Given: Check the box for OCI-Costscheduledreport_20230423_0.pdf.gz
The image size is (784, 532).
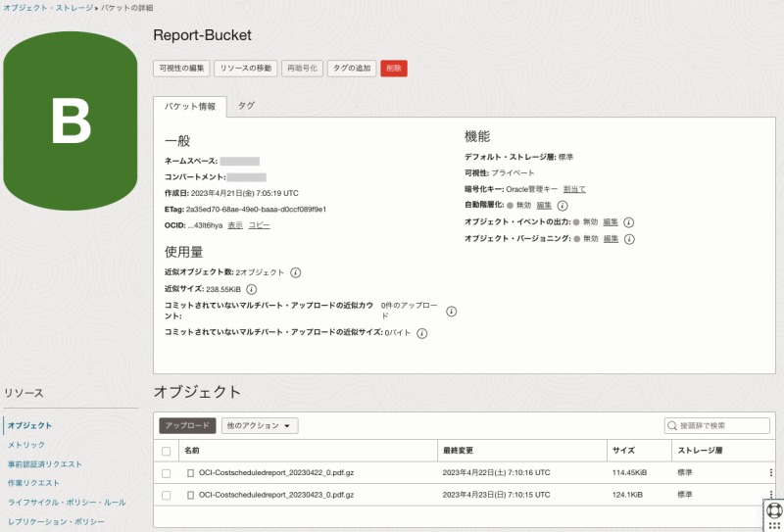Looking at the screenshot, I should pyautogui.click(x=166, y=495).
